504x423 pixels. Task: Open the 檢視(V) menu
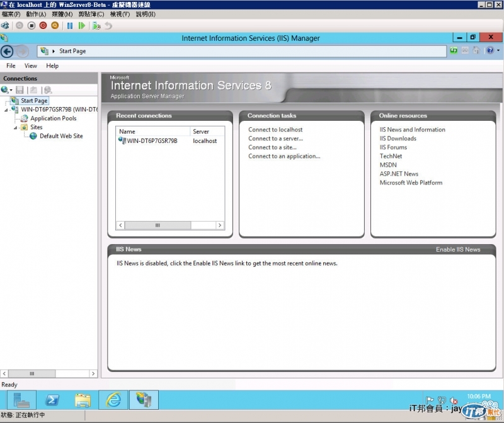(x=120, y=14)
